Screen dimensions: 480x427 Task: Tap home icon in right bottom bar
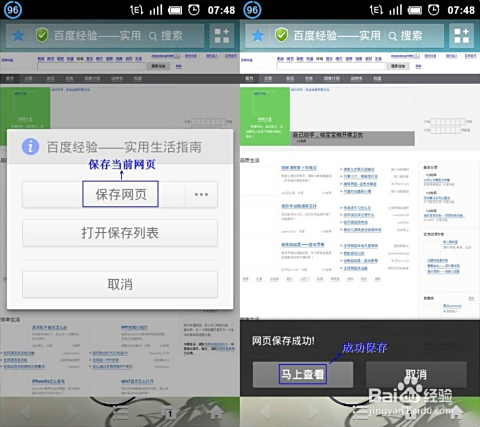pyautogui.click(x=456, y=412)
